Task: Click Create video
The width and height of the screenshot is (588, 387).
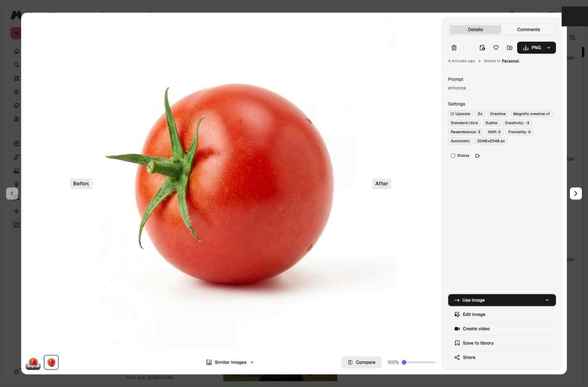Action: [x=502, y=329]
